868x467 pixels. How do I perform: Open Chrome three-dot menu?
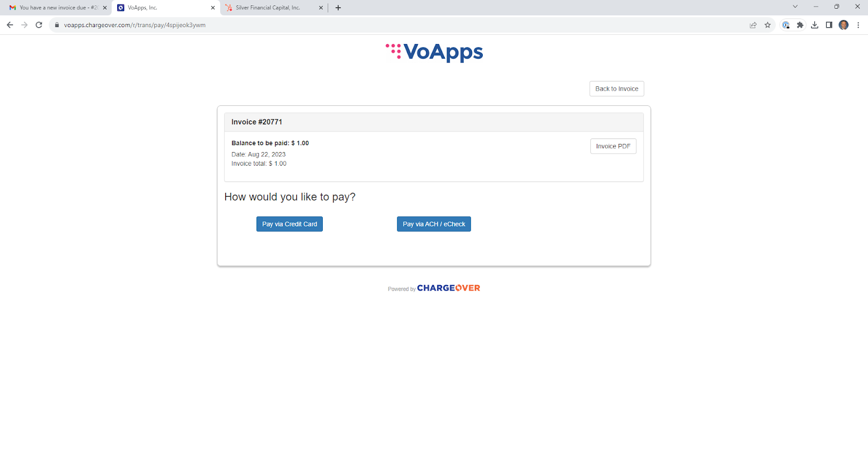tap(858, 25)
